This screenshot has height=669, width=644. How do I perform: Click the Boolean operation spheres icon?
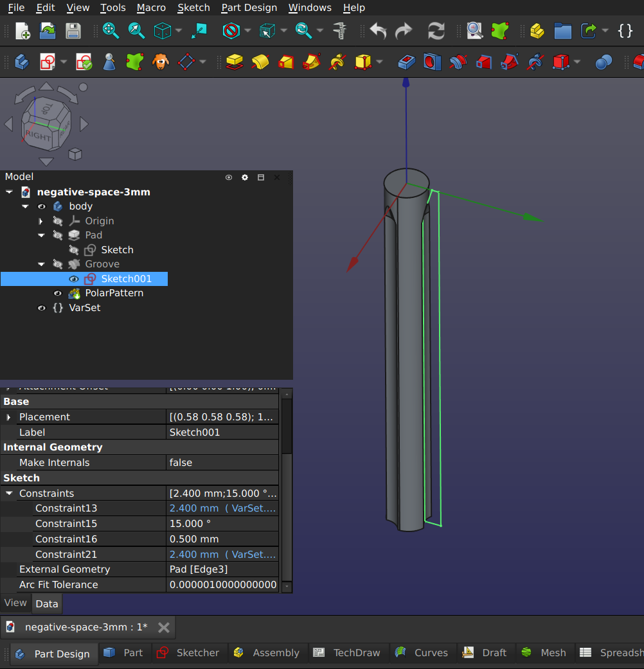click(604, 62)
